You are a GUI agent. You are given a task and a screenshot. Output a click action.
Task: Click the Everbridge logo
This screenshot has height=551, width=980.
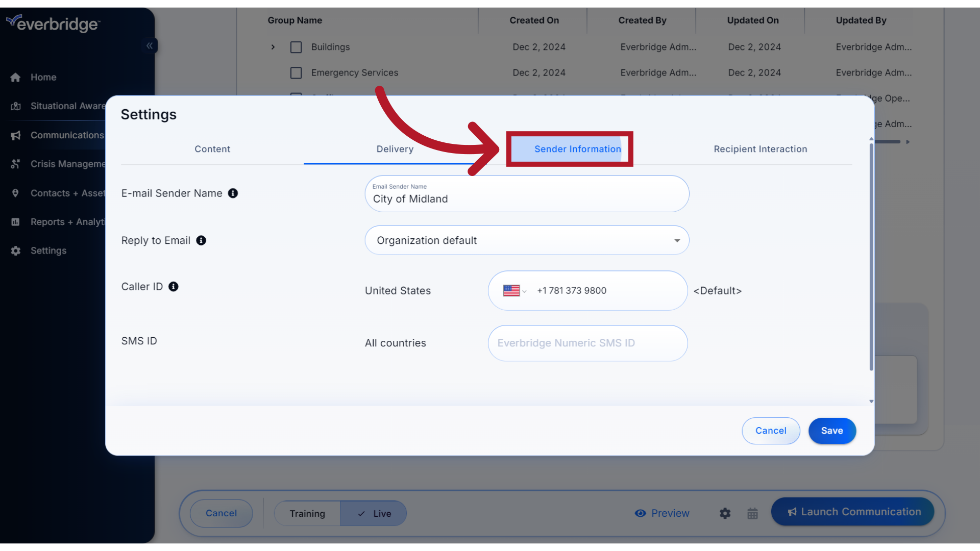pyautogui.click(x=53, y=23)
